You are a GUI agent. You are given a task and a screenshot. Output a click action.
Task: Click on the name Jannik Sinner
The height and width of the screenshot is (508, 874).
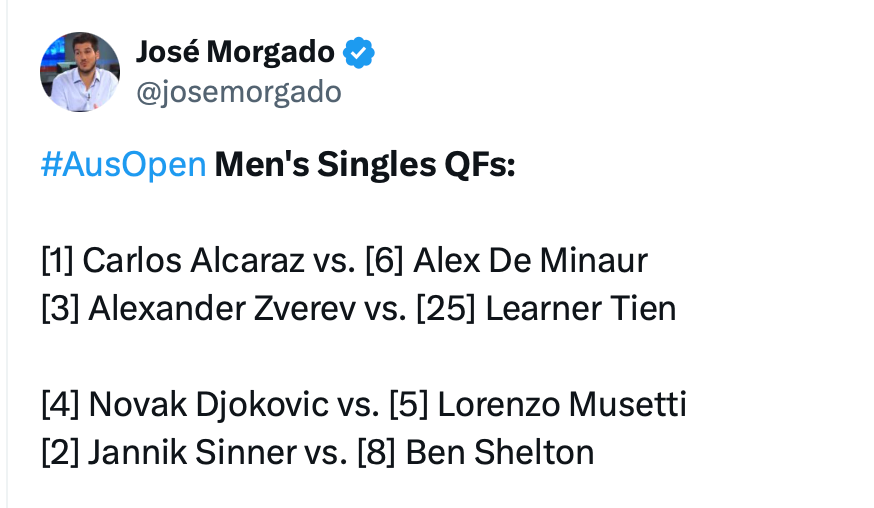[x=195, y=452]
